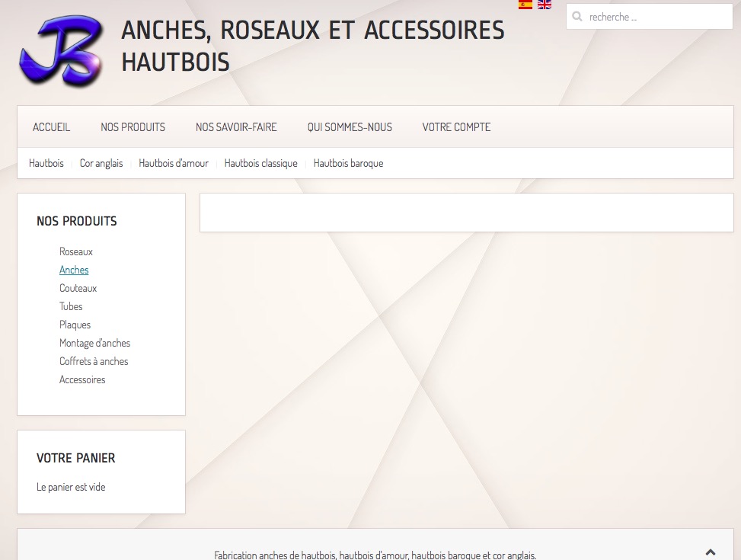Open Tubes in the product sidebar
The width and height of the screenshot is (741, 560).
pyautogui.click(x=71, y=306)
